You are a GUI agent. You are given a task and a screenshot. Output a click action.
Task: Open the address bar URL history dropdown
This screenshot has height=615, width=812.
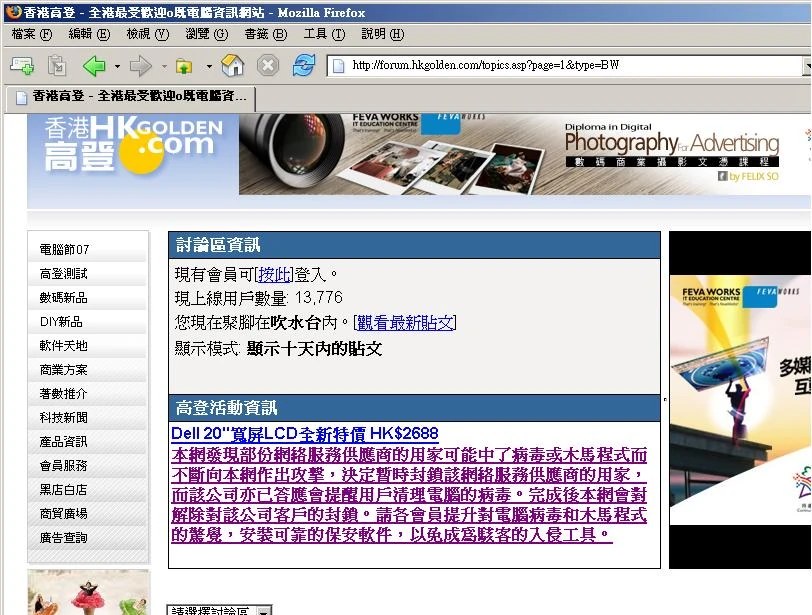coord(807,66)
